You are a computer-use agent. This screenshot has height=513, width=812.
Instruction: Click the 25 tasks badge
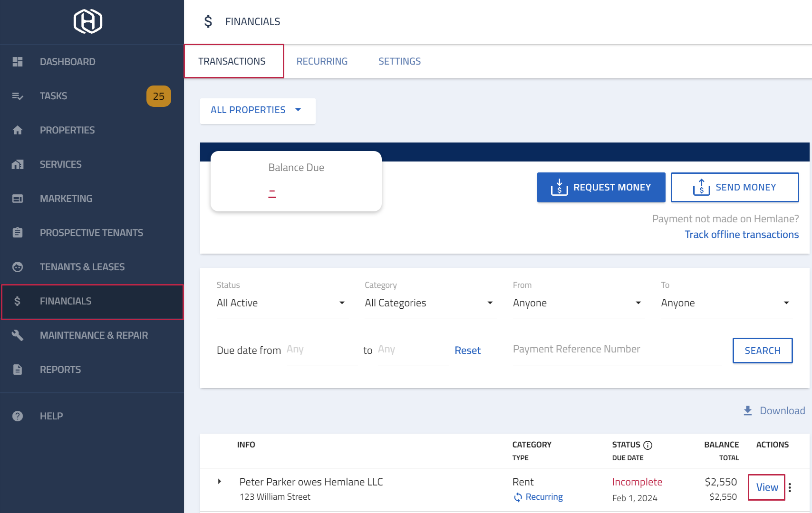tap(159, 96)
